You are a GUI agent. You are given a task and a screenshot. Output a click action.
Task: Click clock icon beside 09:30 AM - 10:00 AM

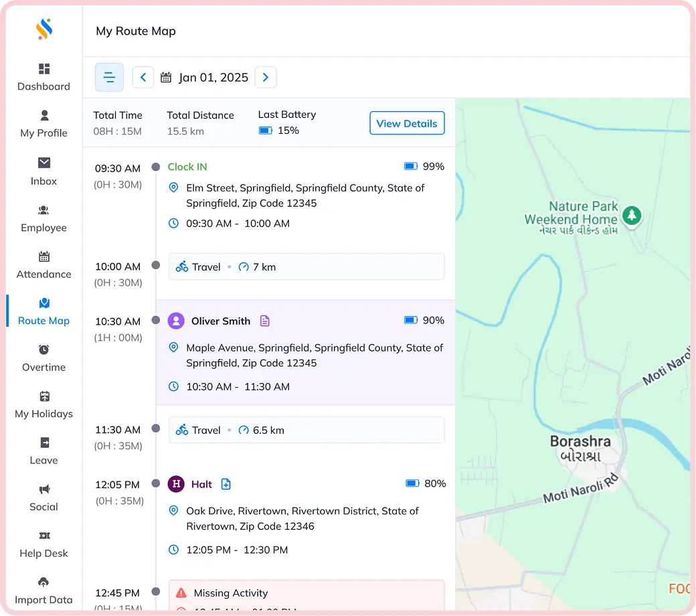click(x=173, y=223)
